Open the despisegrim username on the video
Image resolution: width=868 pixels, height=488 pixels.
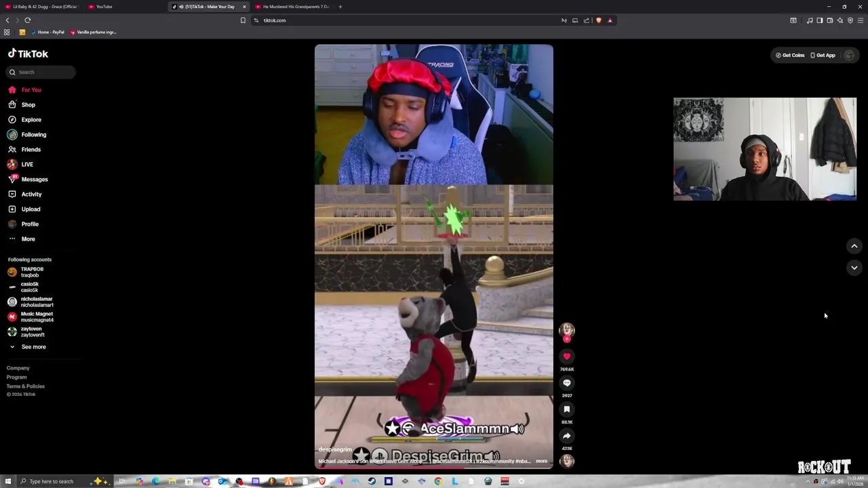(335, 449)
